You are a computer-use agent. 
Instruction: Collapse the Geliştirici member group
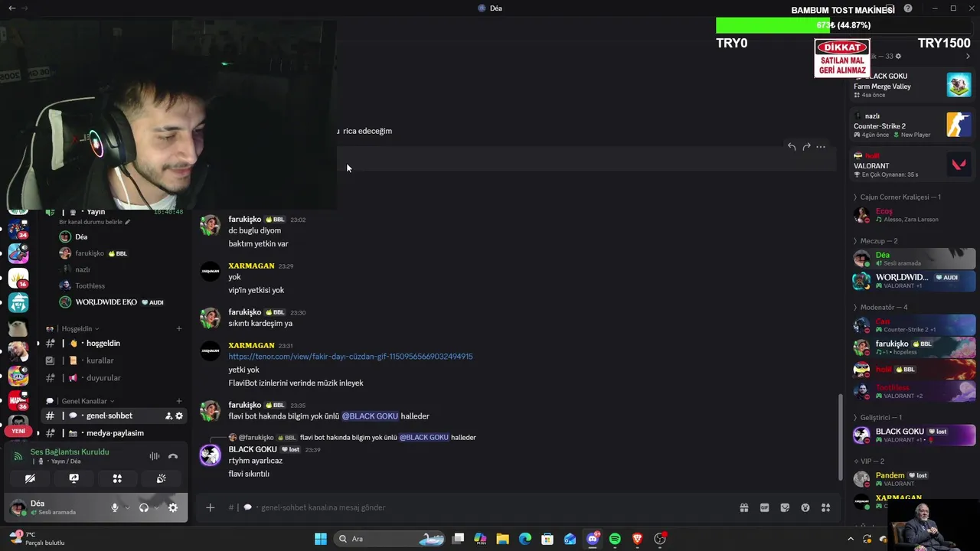point(877,418)
